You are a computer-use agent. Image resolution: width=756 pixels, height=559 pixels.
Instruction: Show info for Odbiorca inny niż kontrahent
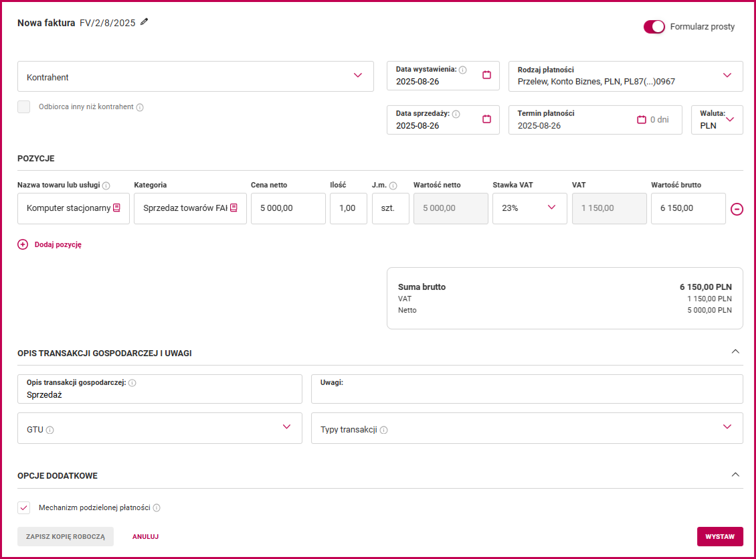coord(140,107)
